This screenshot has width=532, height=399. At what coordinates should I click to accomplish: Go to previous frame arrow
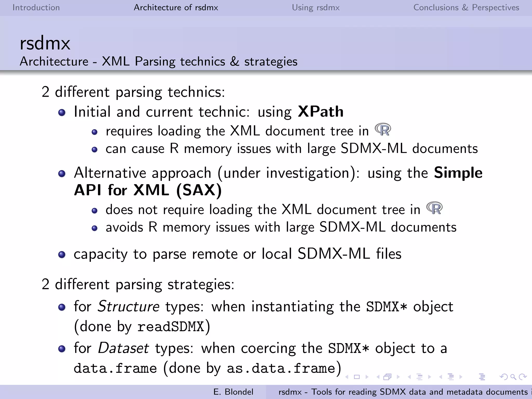point(378,377)
